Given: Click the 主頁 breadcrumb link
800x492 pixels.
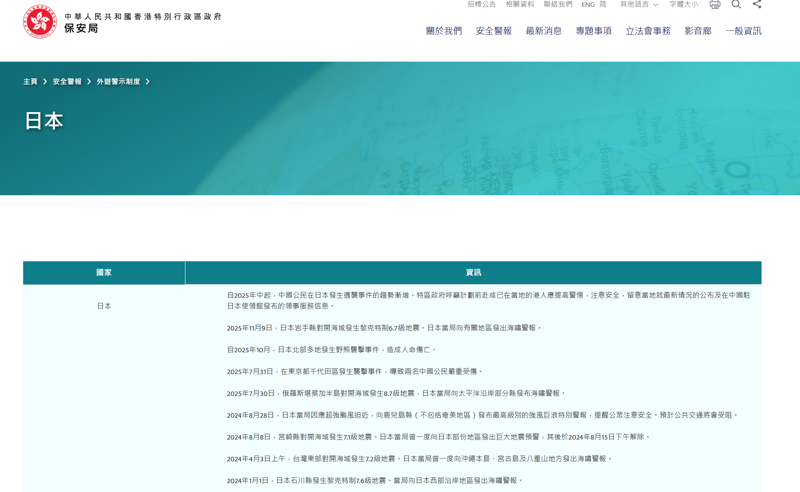Looking at the screenshot, I should point(30,82).
